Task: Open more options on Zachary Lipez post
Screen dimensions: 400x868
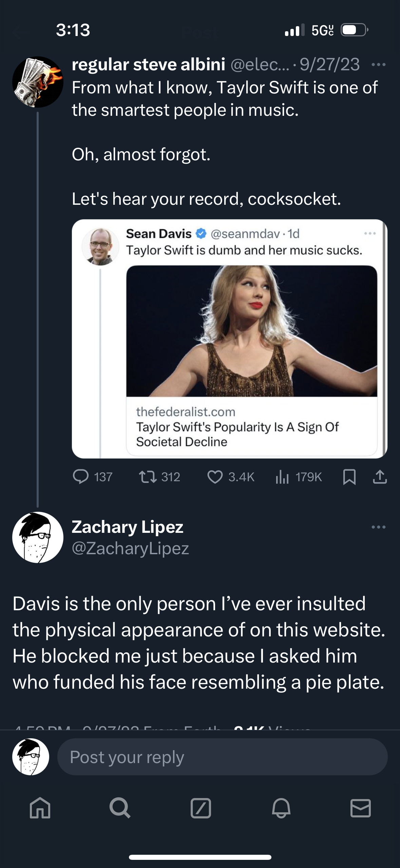Action: coord(378,527)
